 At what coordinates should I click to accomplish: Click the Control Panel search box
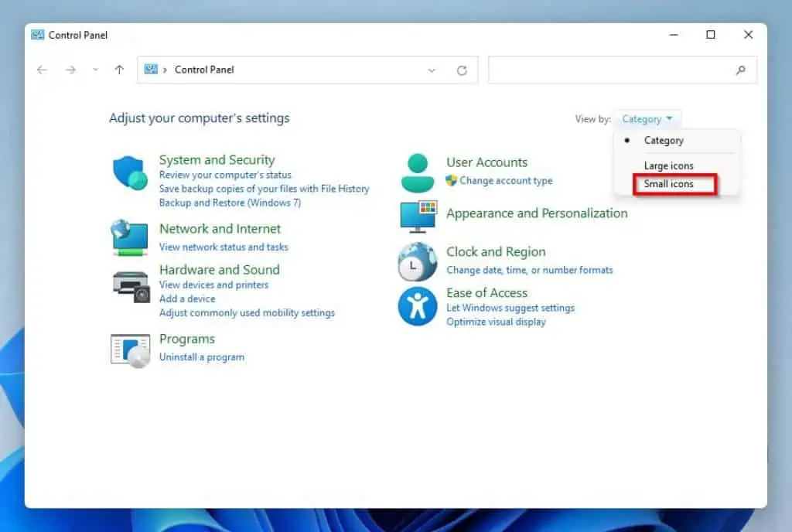point(611,70)
